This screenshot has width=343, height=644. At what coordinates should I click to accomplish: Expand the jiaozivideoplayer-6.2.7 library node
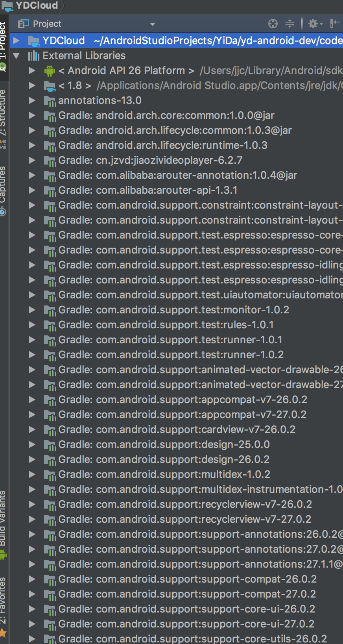pyautogui.click(x=32, y=160)
